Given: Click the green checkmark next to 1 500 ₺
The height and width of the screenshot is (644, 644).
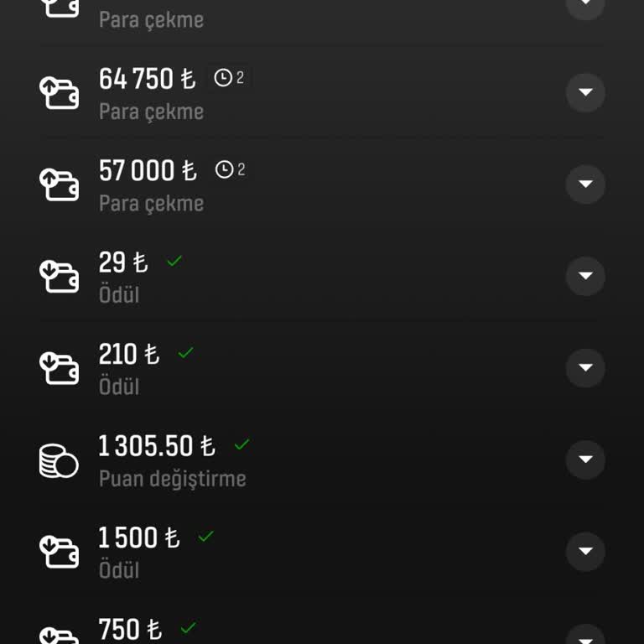Looking at the screenshot, I should click(205, 536).
